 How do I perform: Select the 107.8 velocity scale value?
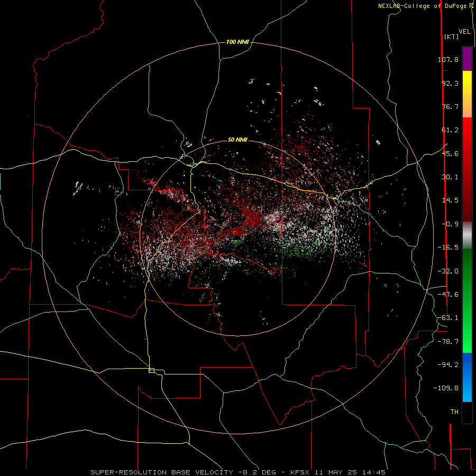[x=448, y=59]
